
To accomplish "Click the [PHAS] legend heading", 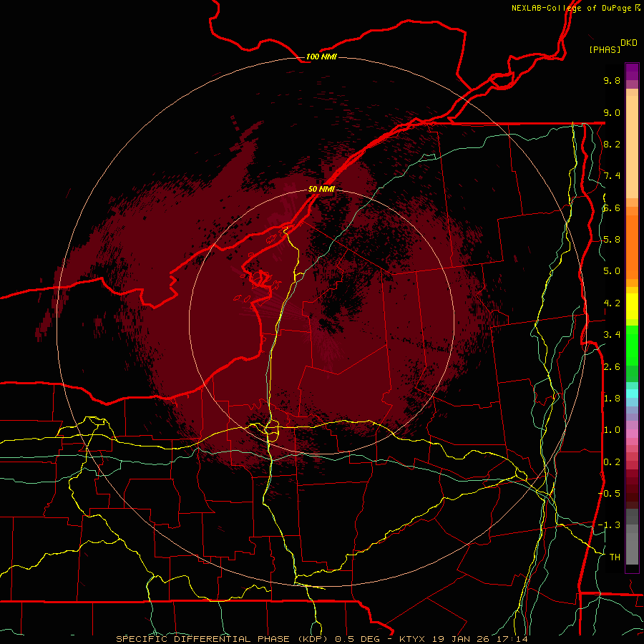I will coord(605,49).
